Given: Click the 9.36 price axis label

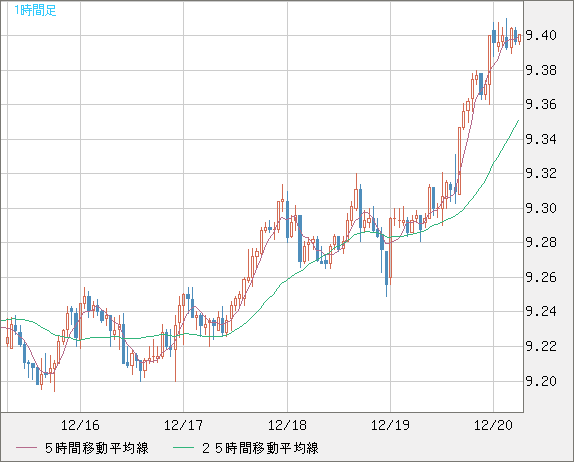Looking at the screenshot, I should (x=541, y=105).
